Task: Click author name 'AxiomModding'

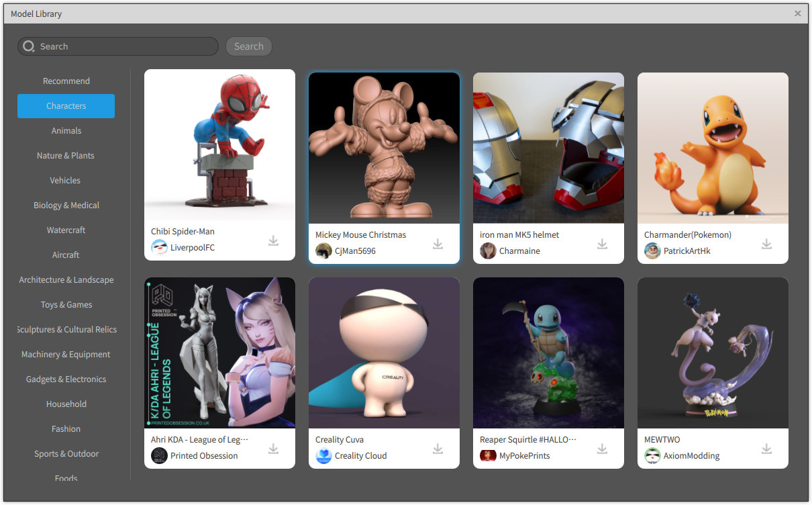Action: click(691, 456)
